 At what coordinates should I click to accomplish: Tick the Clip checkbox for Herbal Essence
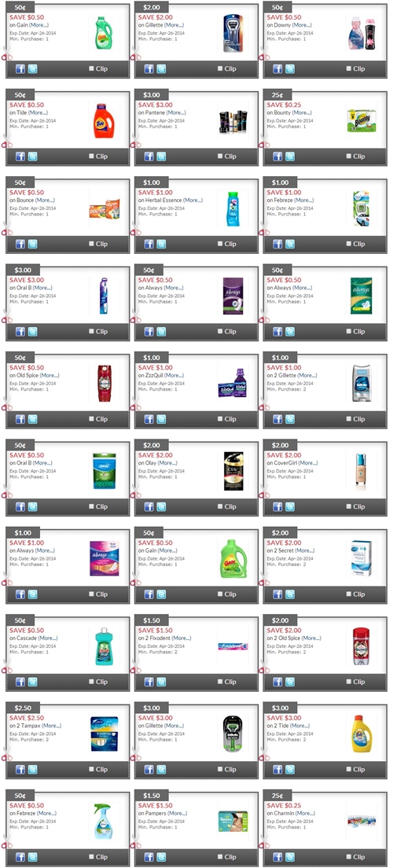tap(220, 244)
